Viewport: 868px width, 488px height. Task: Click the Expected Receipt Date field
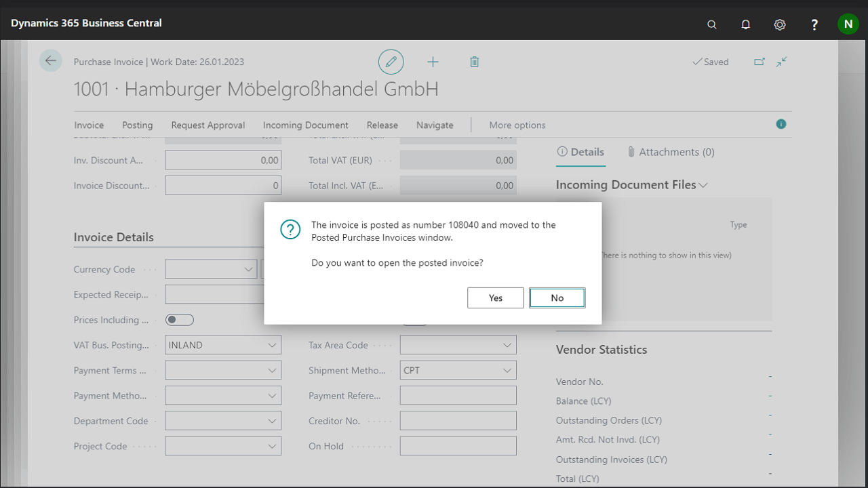point(214,294)
